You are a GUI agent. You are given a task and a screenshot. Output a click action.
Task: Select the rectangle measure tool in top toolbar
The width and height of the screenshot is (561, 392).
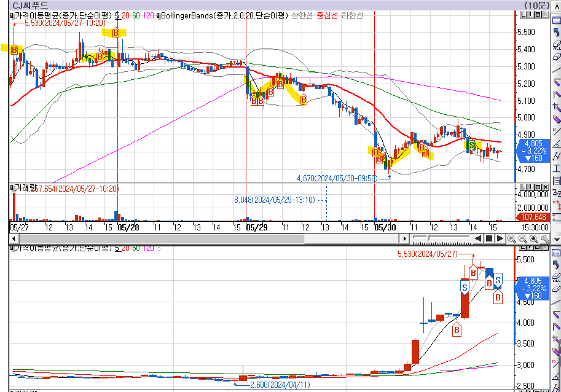point(556,181)
